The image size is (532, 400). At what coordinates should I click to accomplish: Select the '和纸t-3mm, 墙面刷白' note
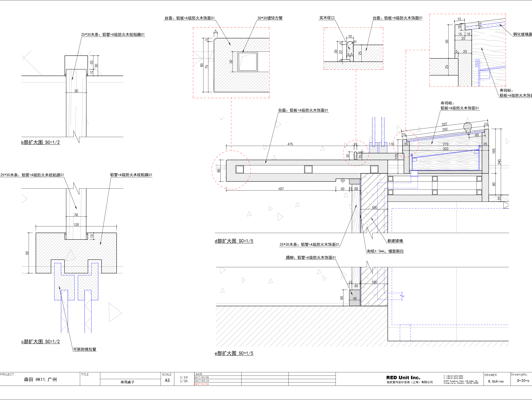385,251
